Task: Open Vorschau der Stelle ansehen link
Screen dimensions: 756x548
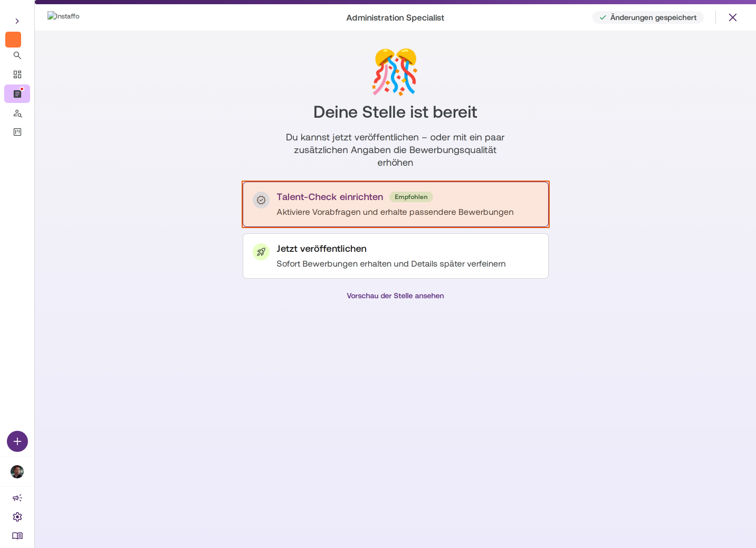Action: coord(395,296)
